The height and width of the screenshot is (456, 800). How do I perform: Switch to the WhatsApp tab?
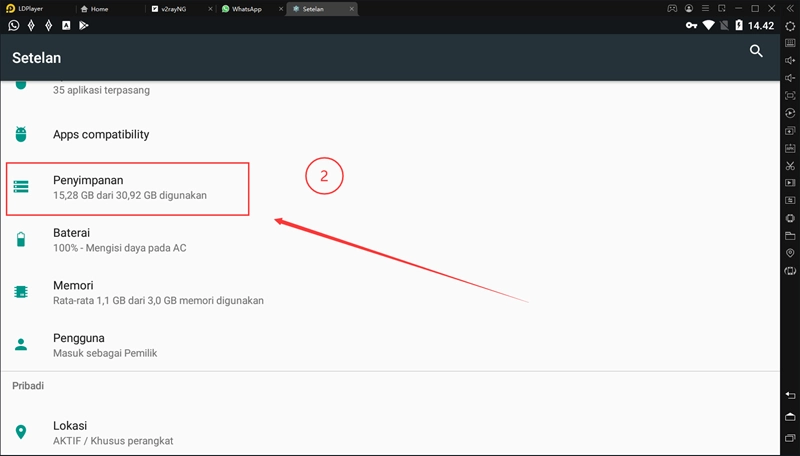point(241,9)
